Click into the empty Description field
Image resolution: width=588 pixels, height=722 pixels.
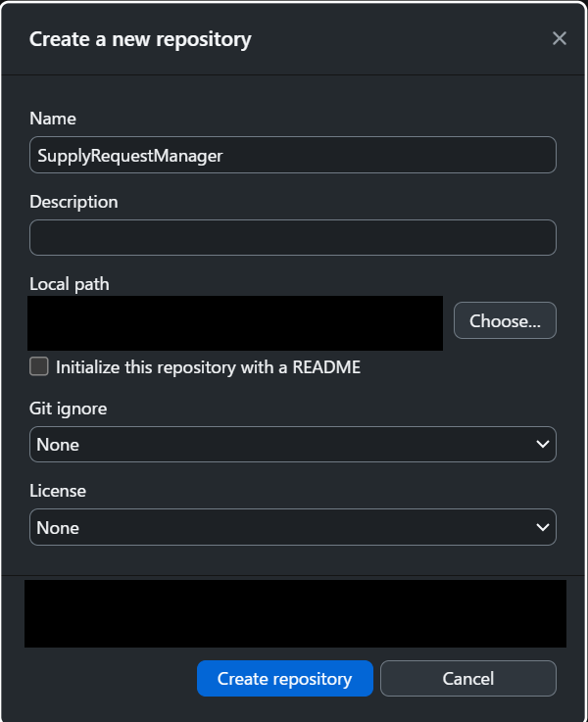click(x=292, y=238)
